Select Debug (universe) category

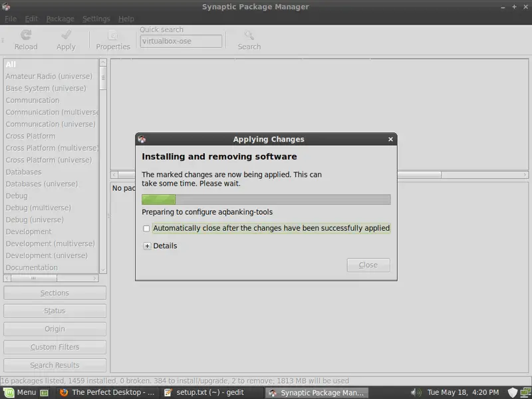click(51, 219)
